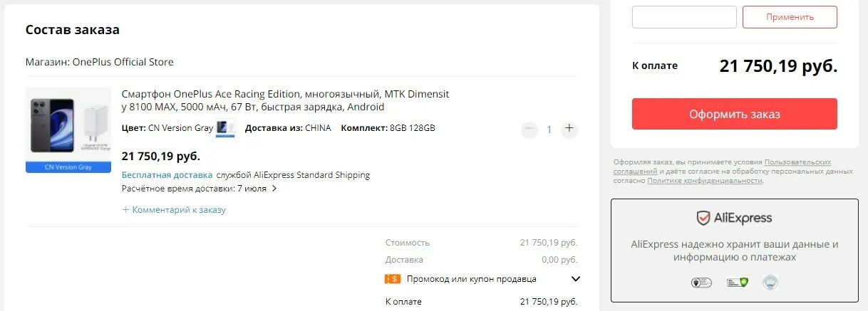Click the Бесплатная доставка link text
Viewport: 868px width, 311px height.
[x=167, y=174]
